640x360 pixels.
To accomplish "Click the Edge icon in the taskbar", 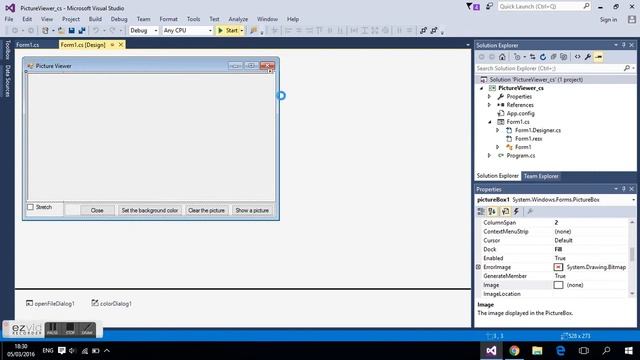I will click(560, 351).
